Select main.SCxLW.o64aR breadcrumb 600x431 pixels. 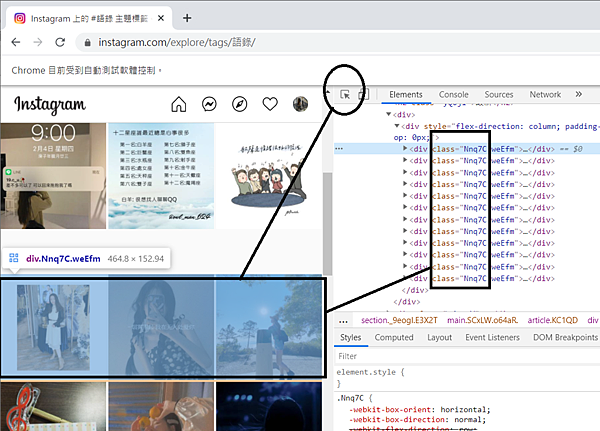483,320
